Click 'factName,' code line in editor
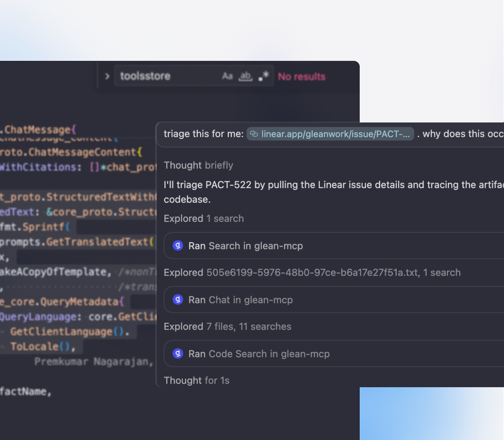 coord(26,392)
